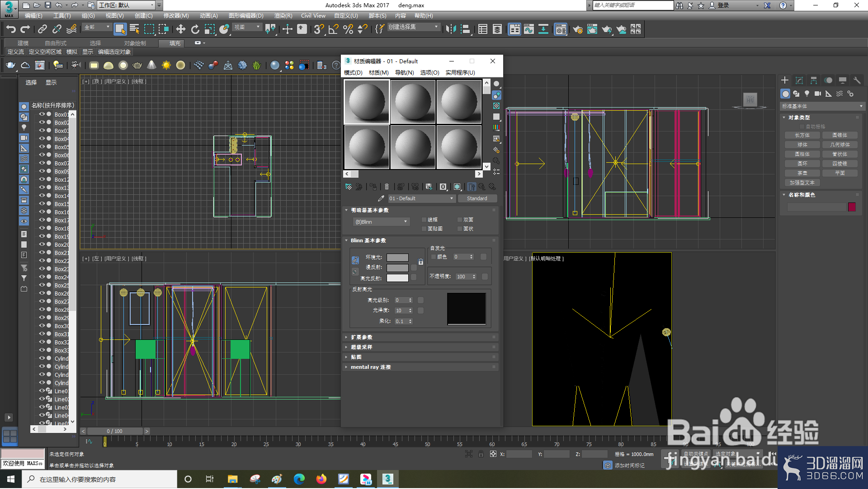Open the 渲染(R) menu
The height and width of the screenshot is (489, 868).
283,16
